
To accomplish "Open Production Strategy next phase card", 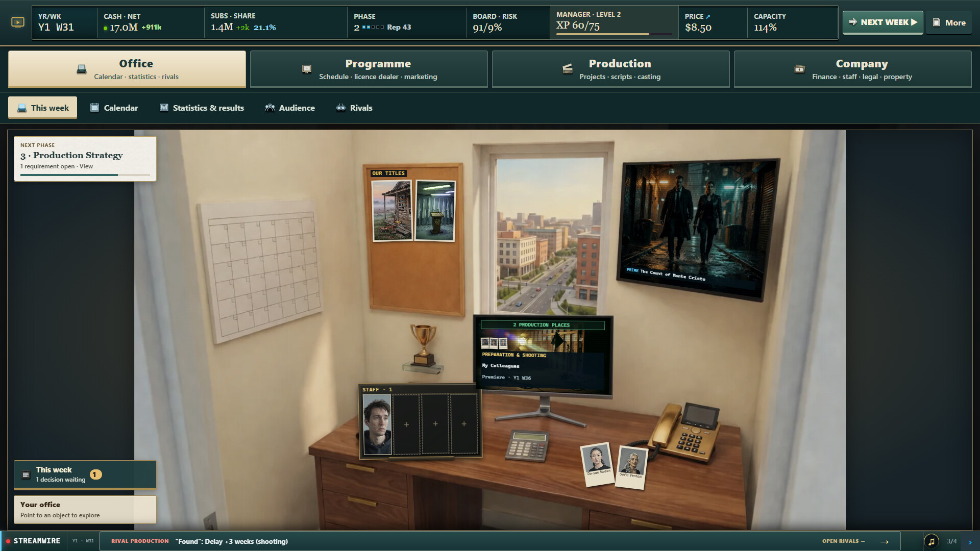I will coord(85,159).
